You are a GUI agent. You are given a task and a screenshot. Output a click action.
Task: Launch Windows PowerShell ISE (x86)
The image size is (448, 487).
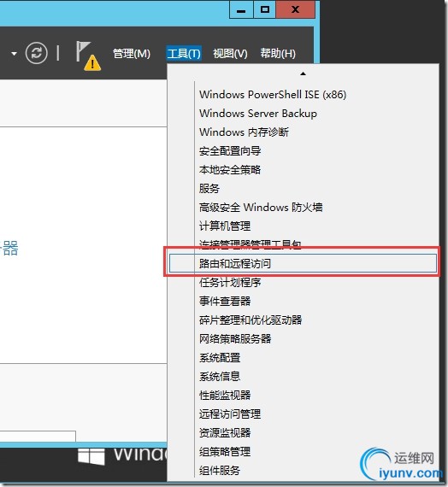(273, 95)
